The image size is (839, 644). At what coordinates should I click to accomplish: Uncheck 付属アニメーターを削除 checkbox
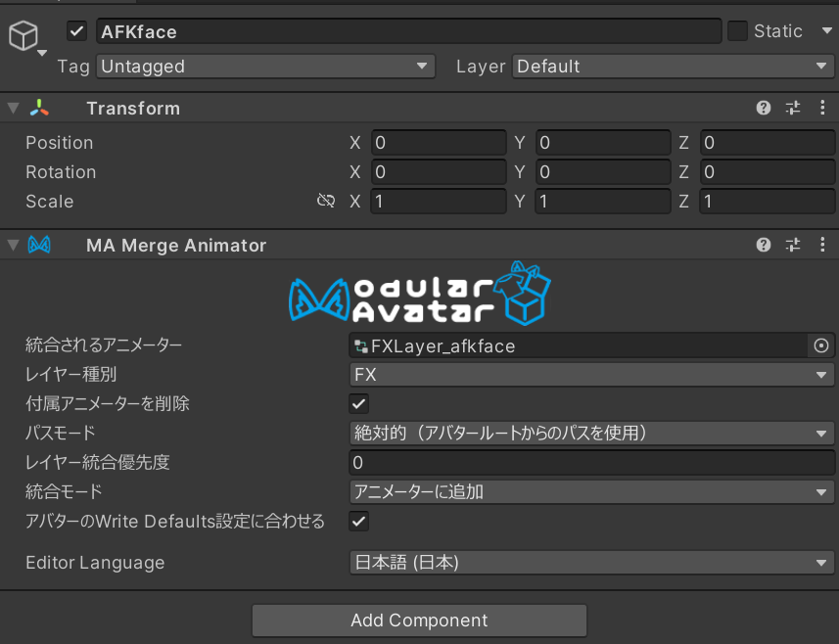coord(359,404)
